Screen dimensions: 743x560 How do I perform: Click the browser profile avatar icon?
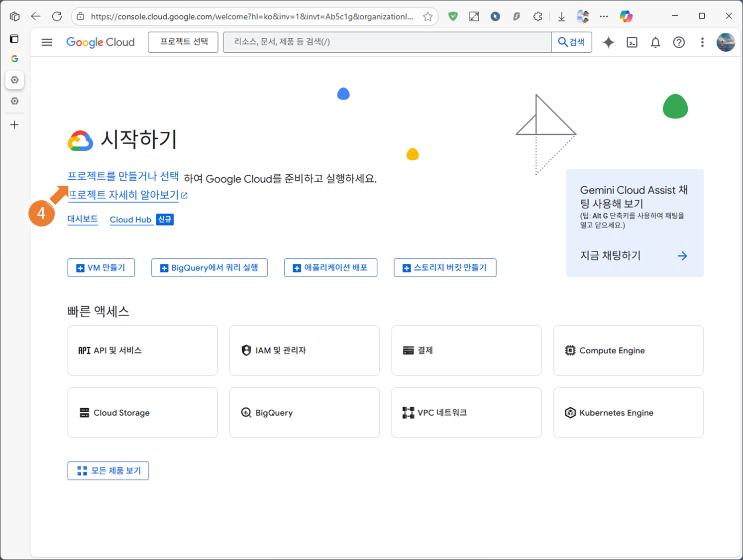(x=583, y=16)
